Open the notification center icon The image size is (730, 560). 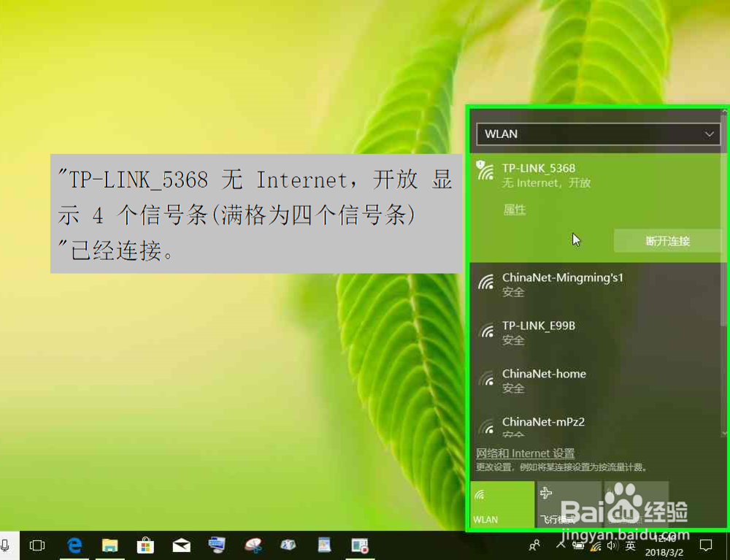point(705,545)
